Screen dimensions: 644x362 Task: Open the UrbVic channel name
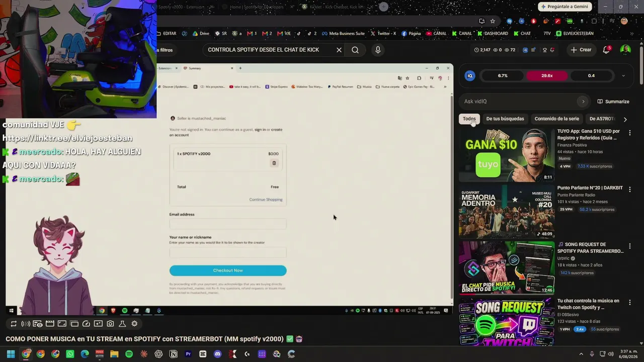[x=563, y=258]
